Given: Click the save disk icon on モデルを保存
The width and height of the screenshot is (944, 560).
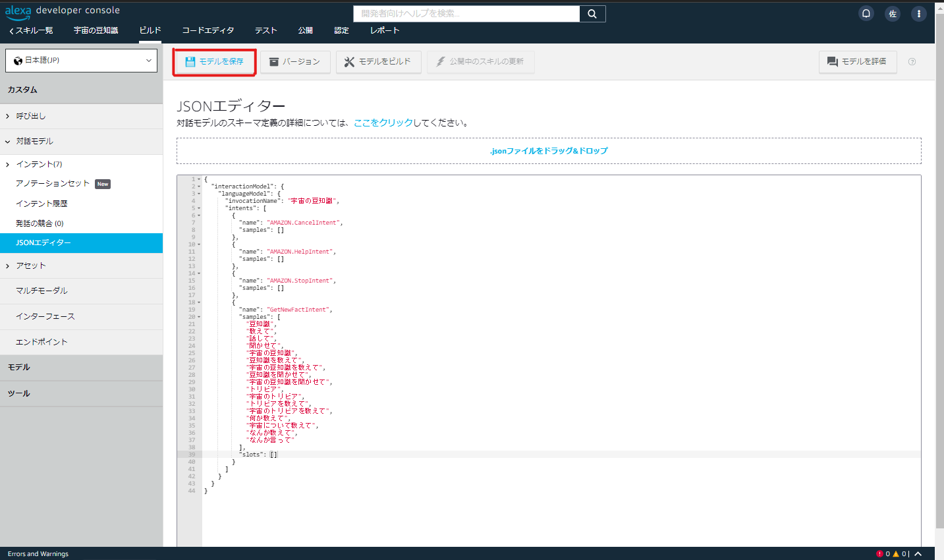Looking at the screenshot, I should click(191, 62).
